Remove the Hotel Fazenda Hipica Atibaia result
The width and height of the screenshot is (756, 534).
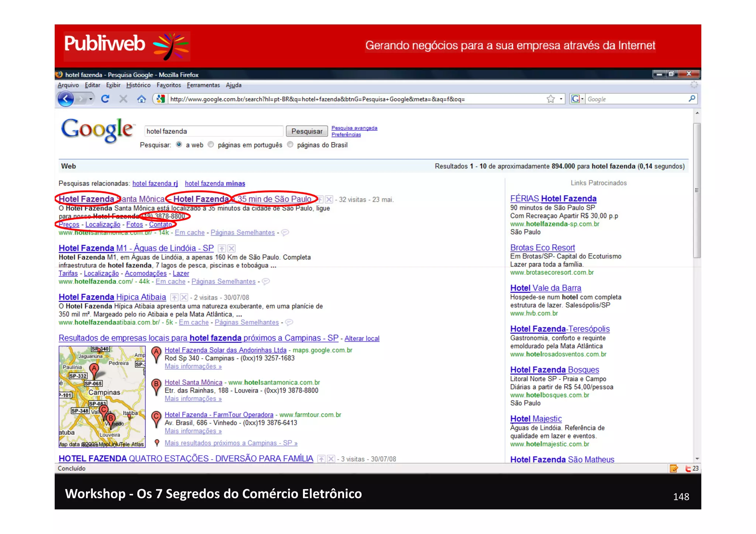coord(184,297)
